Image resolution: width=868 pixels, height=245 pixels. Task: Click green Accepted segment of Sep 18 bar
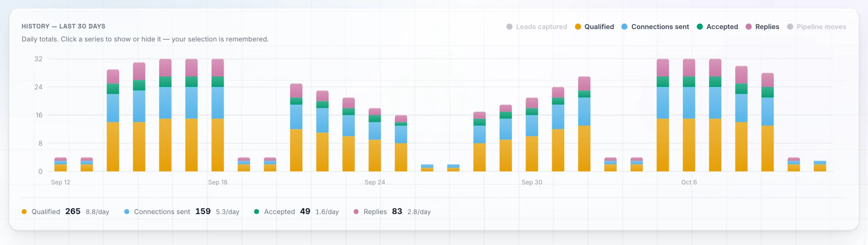click(x=218, y=82)
